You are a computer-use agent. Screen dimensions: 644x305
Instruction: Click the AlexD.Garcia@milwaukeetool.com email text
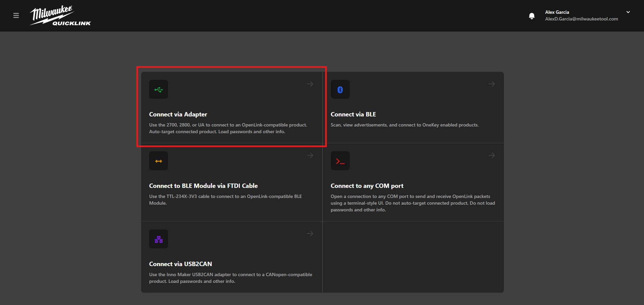pos(582,19)
